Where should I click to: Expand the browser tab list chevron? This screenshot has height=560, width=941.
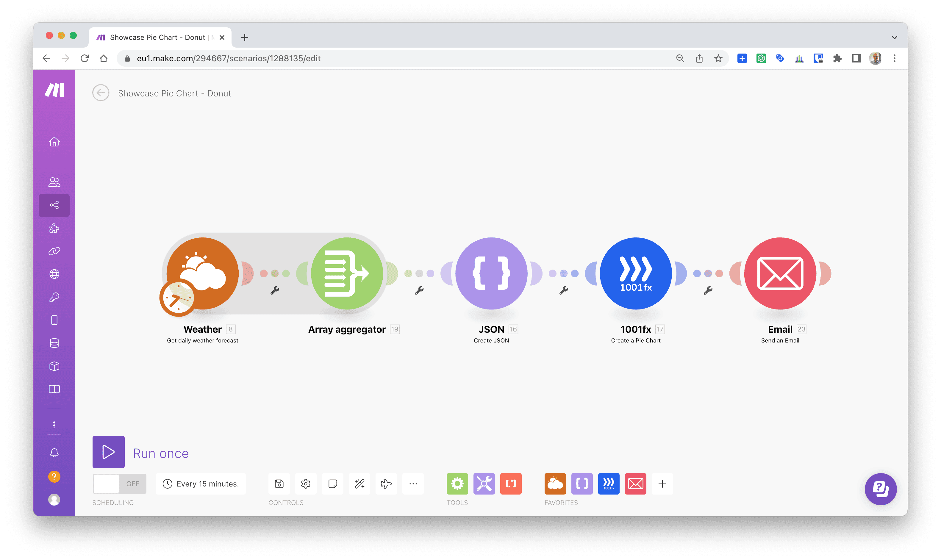[x=894, y=37]
